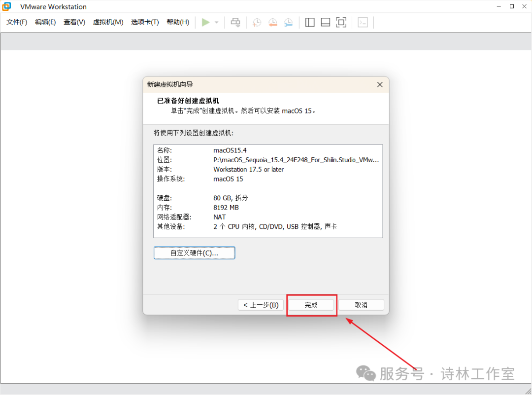Screen dimensions: 532x395
Task: Click the green power on play icon
Action: tap(205, 22)
